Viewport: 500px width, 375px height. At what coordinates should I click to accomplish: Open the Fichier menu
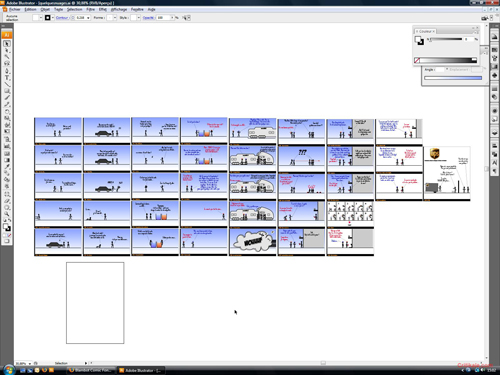pos(14,9)
